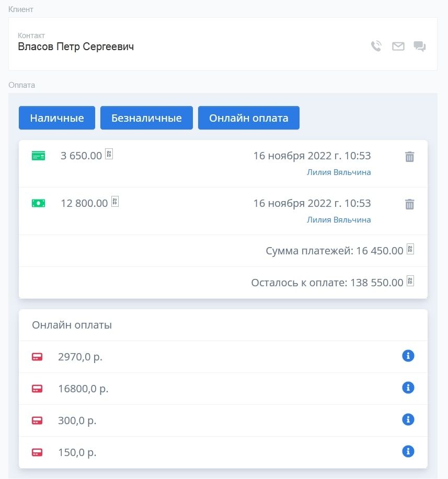Open the chat messages icon
This screenshot has height=479, width=448.
tap(420, 46)
